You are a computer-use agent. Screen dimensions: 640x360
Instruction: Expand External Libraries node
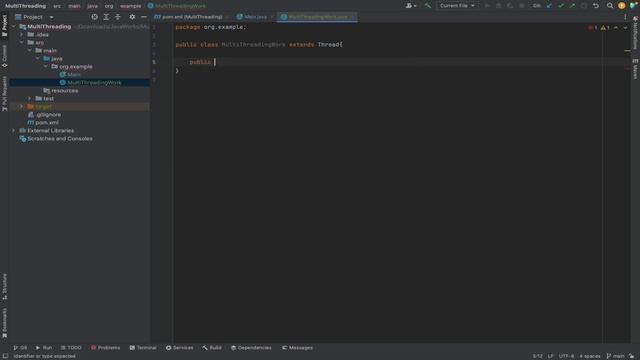[14, 131]
